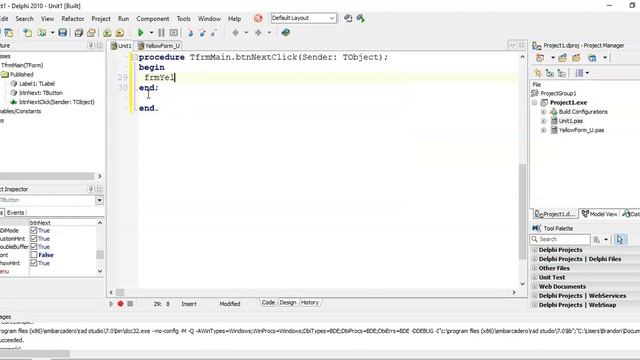Click the New Items toolbar icon
Image resolution: width=640 pixels, height=360 pixels.
(27, 33)
